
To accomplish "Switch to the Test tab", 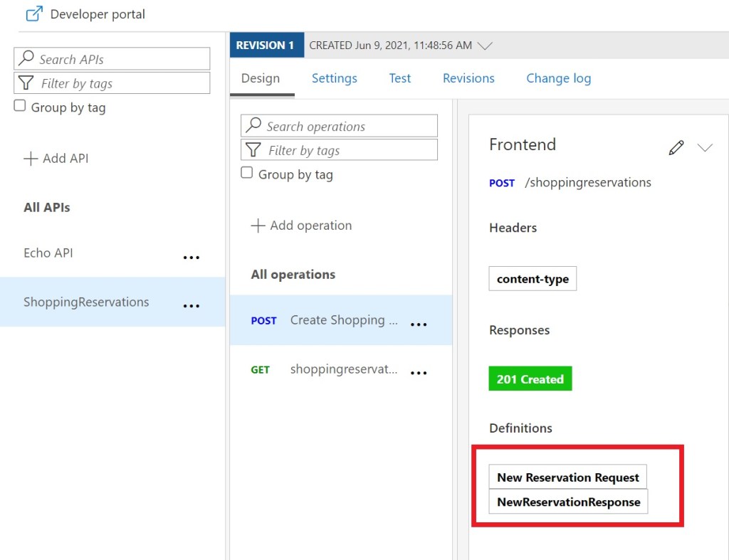I will tap(399, 78).
